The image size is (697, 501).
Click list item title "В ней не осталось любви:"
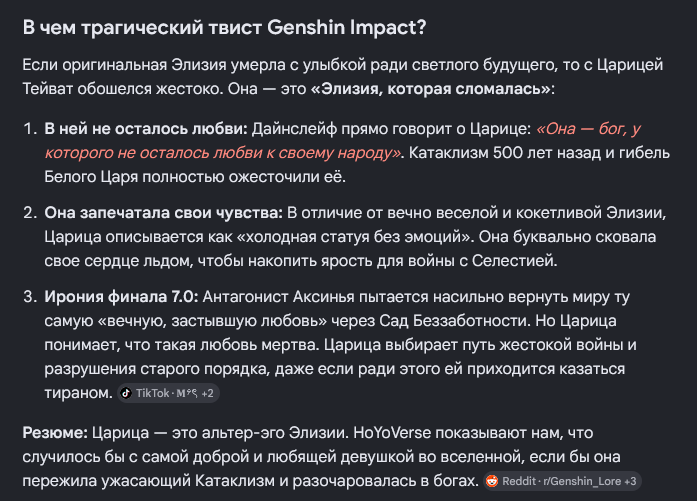(x=146, y=129)
